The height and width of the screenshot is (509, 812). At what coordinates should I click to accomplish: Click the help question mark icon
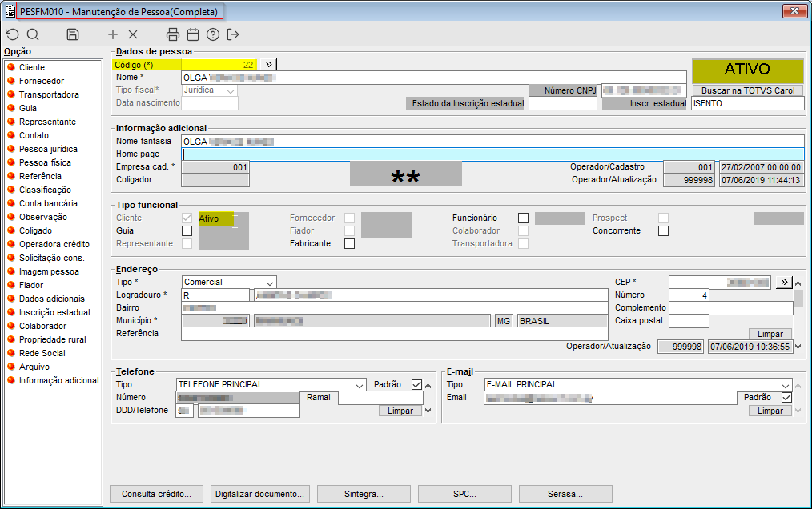(213, 34)
